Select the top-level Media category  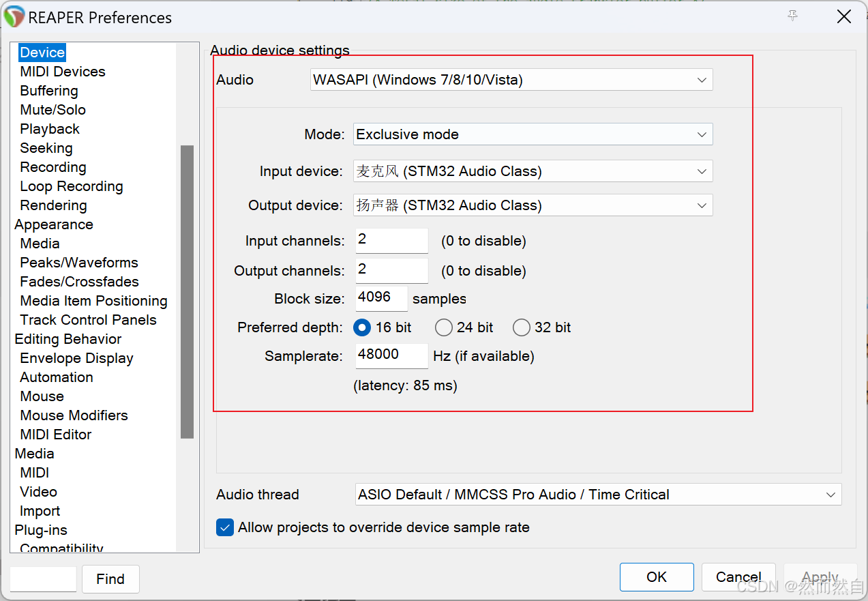click(35, 454)
